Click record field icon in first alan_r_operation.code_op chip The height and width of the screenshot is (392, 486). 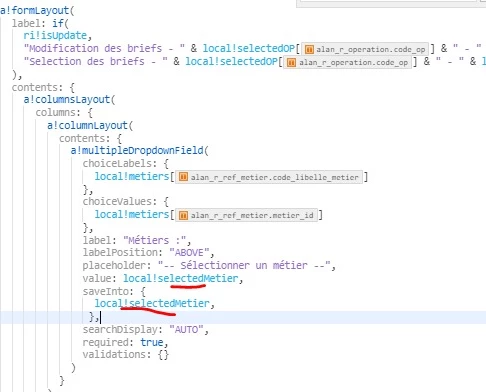coord(309,49)
